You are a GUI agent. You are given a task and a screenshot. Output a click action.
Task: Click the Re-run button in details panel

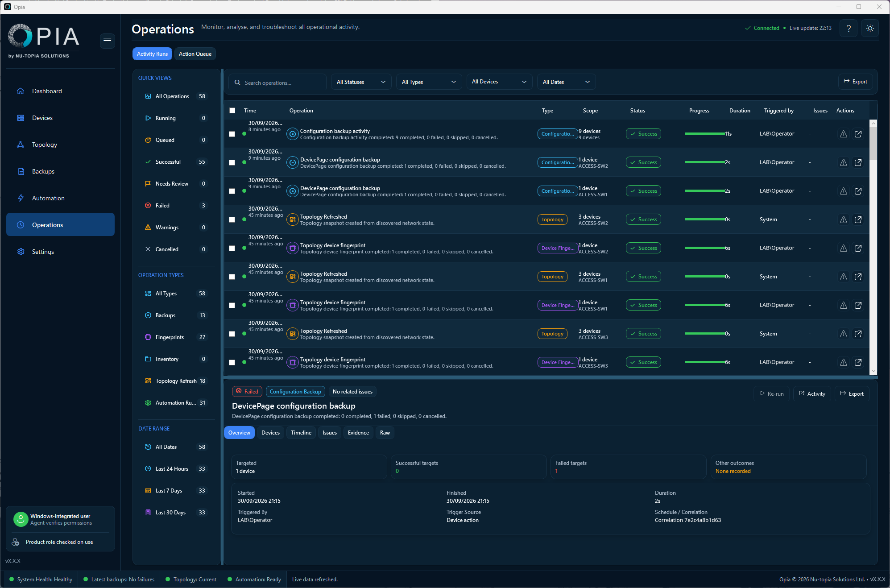[772, 394]
